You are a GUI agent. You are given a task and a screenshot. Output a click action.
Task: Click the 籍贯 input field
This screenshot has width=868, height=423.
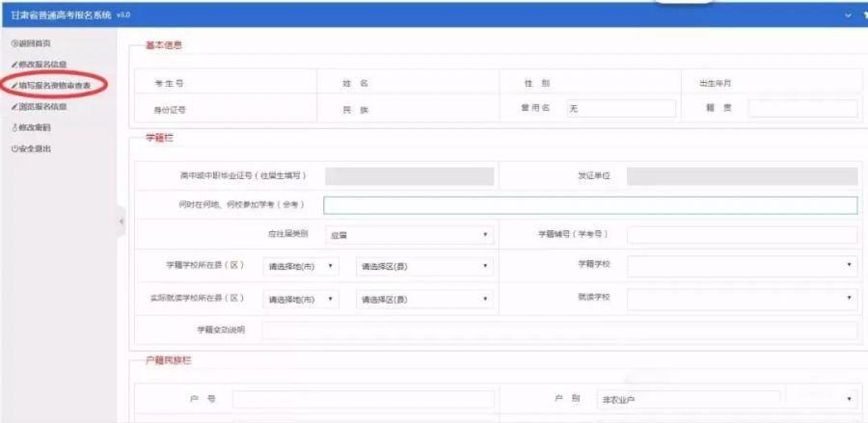[803, 108]
